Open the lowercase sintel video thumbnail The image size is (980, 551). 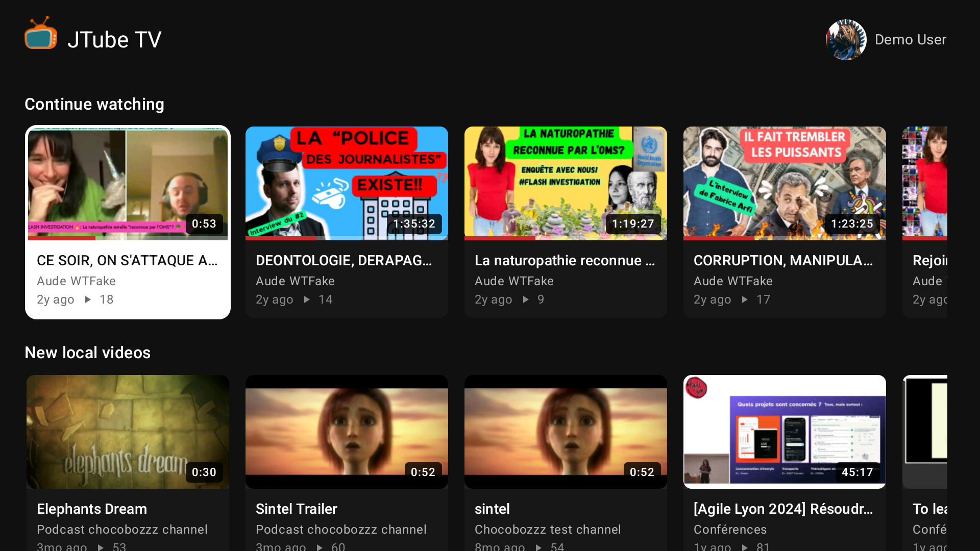566,432
